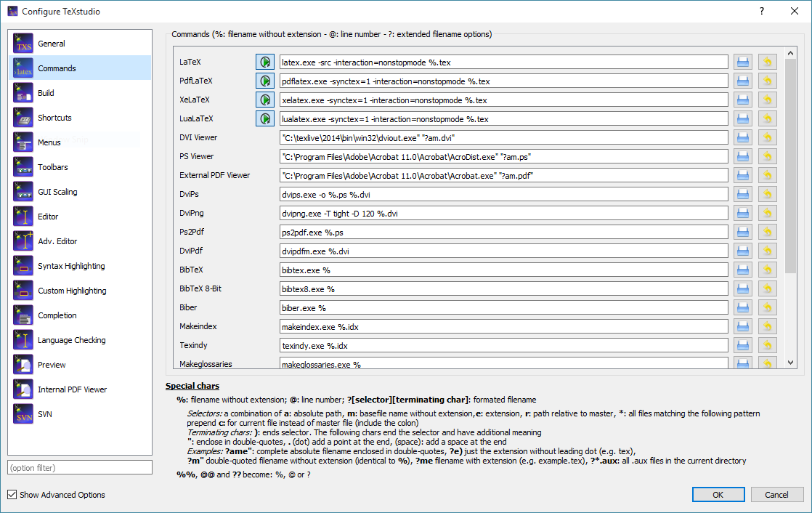Viewport: 812px width, 513px height.
Task: Click the run icon next to LaTeX
Action: click(264, 62)
